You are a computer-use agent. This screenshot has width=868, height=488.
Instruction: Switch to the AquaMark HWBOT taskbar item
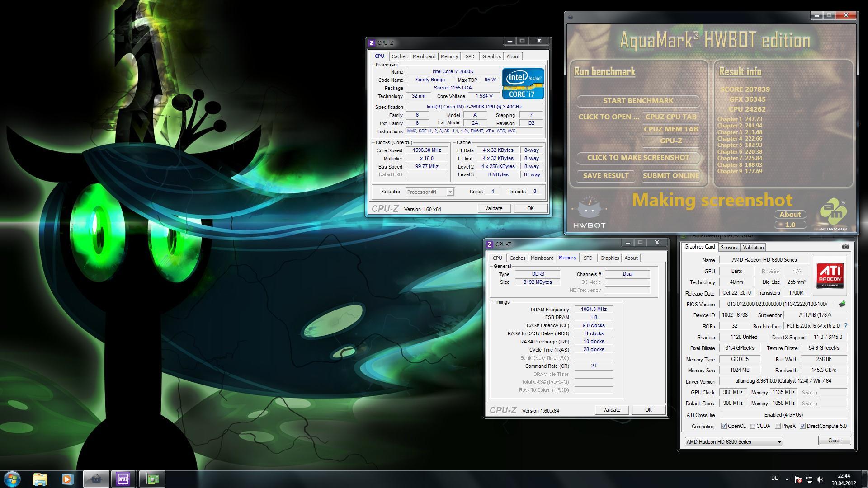coord(96,479)
